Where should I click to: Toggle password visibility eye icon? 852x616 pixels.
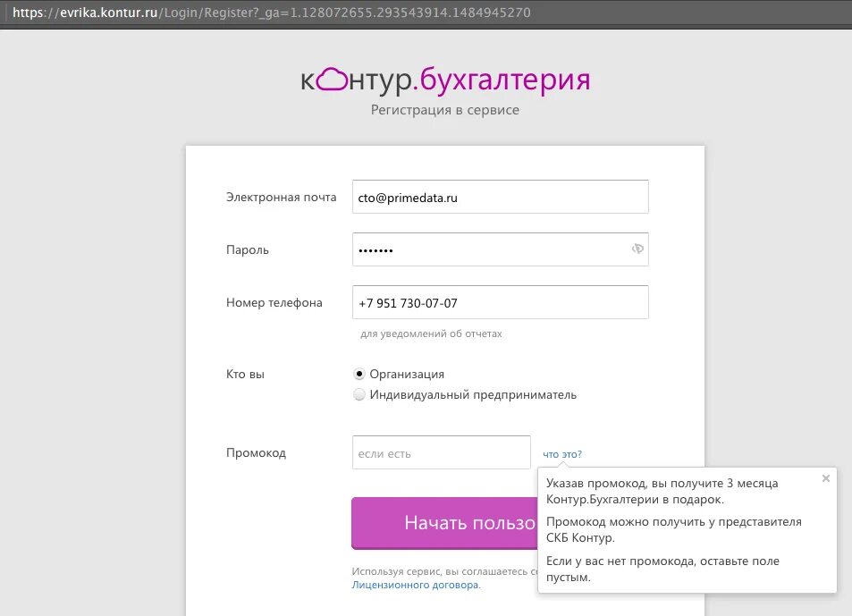(x=637, y=249)
